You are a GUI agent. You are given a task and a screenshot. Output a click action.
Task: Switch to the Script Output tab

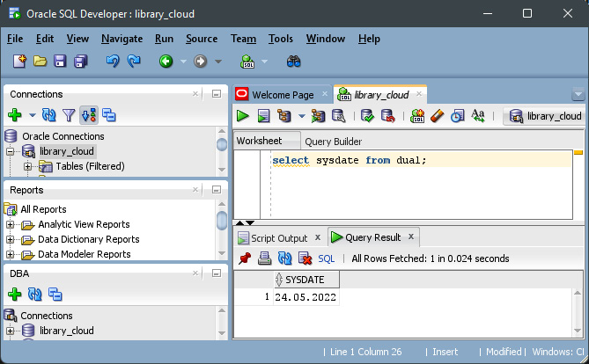click(279, 238)
